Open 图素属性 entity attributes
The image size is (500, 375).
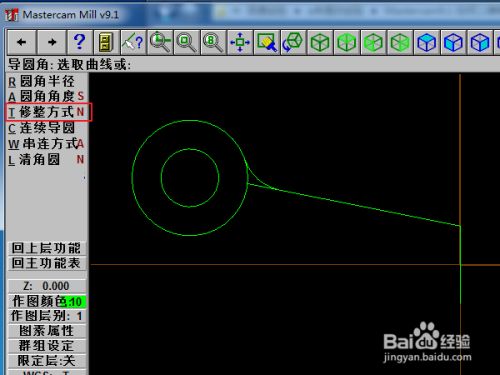pyautogui.click(x=46, y=331)
